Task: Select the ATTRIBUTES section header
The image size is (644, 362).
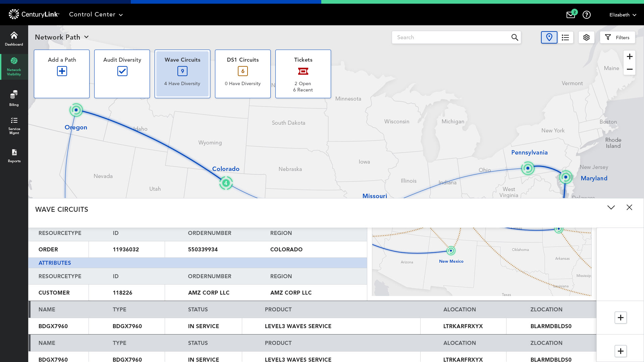Action: [198, 263]
